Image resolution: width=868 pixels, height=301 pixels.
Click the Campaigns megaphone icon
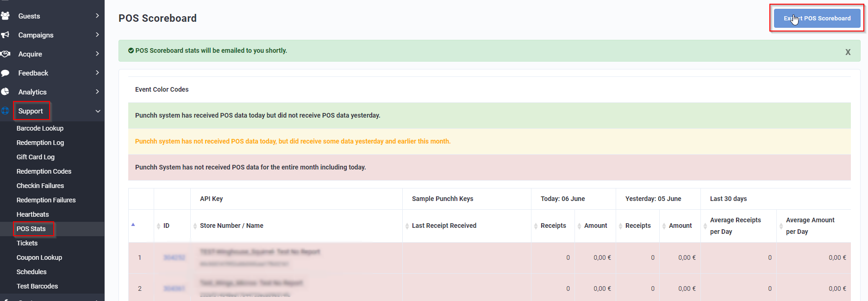(6, 35)
